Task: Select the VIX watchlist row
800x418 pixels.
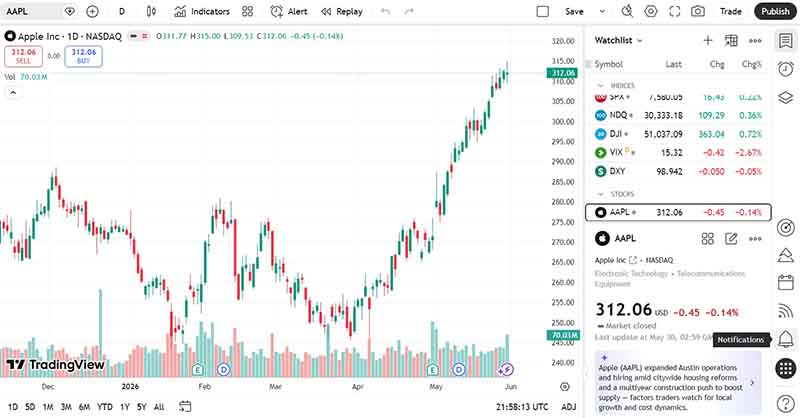Action: click(678, 153)
